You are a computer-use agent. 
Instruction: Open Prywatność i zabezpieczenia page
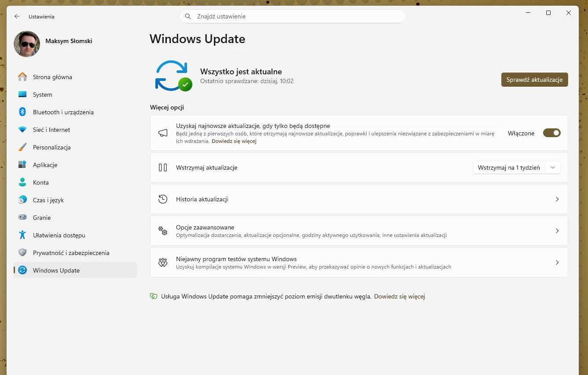[x=75, y=253]
